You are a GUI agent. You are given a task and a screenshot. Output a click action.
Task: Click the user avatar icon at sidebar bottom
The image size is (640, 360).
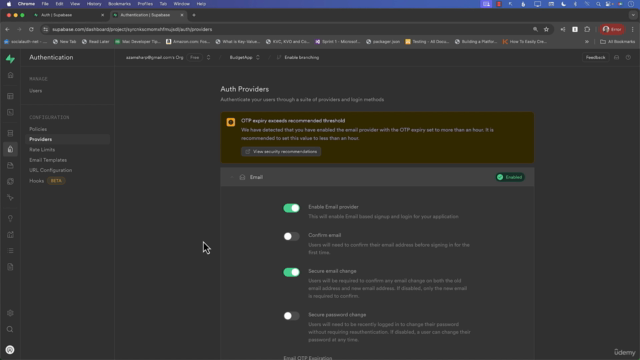[10, 350]
